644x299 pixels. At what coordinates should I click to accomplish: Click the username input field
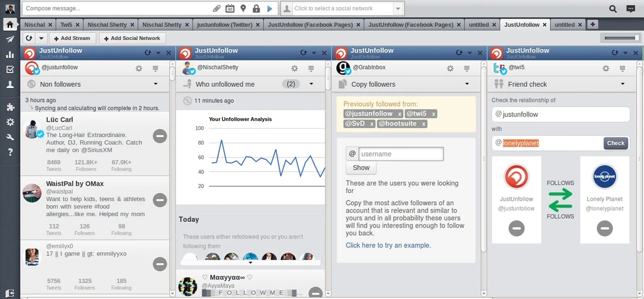(401, 154)
